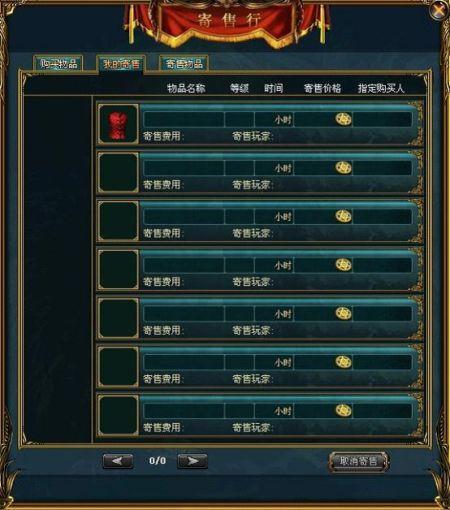This screenshot has height=510, width=450.
Task: Click the gold coin in last listing row
Action: point(343,410)
